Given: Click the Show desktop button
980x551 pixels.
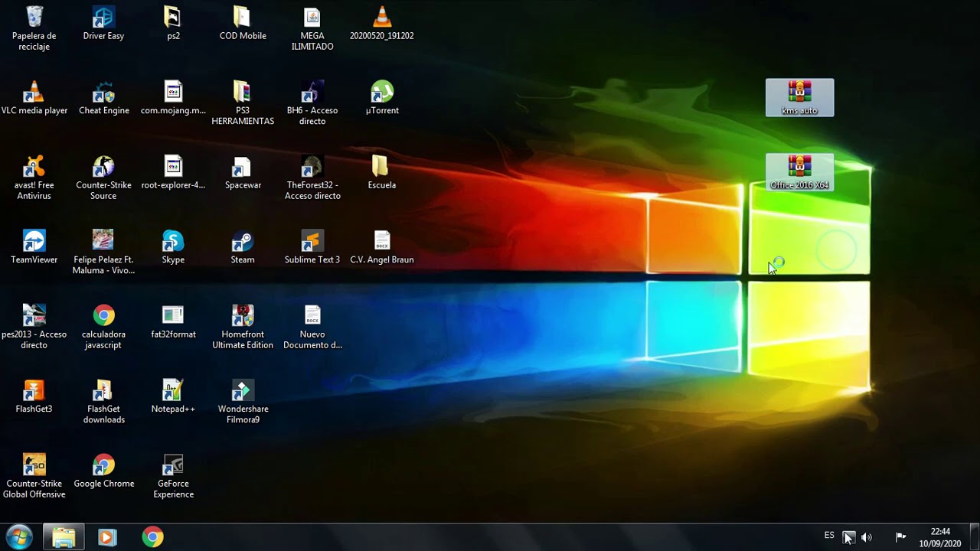Looking at the screenshot, I should click(974, 537).
